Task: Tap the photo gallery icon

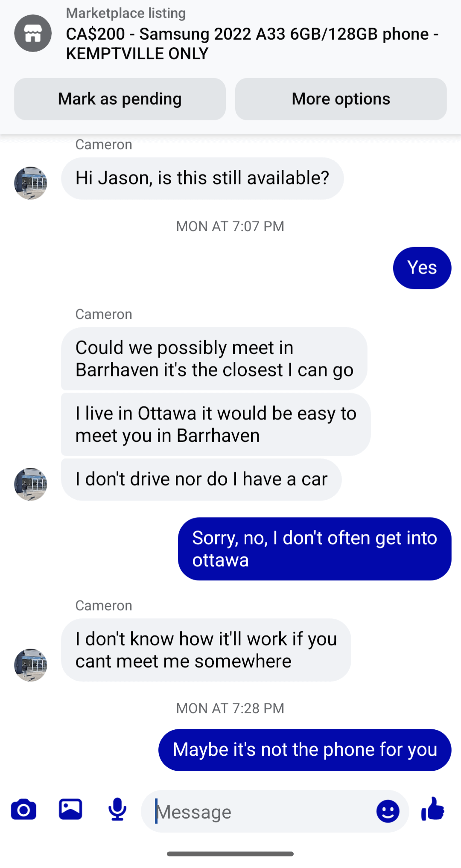Action: (x=70, y=809)
